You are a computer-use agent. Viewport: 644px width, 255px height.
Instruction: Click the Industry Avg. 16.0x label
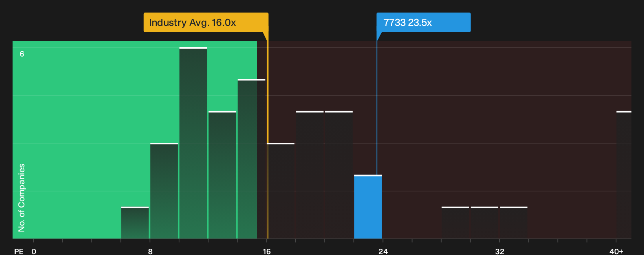tap(206, 22)
